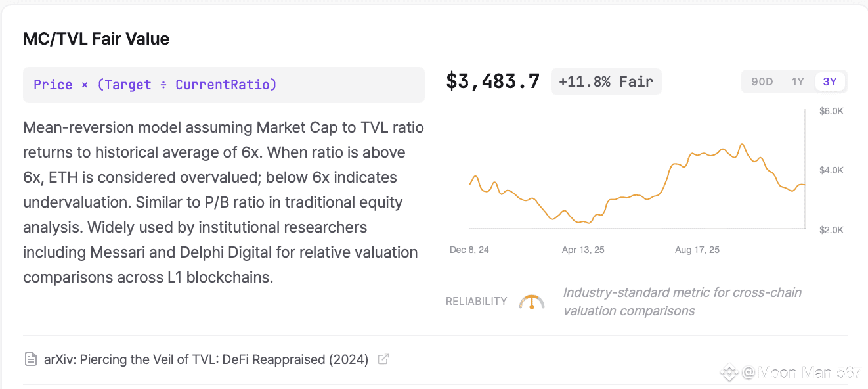The height and width of the screenshot is (389, 868).
Task: Click the RELIABILITY label text
Action: pyautogui.click(x=476, y=302)
